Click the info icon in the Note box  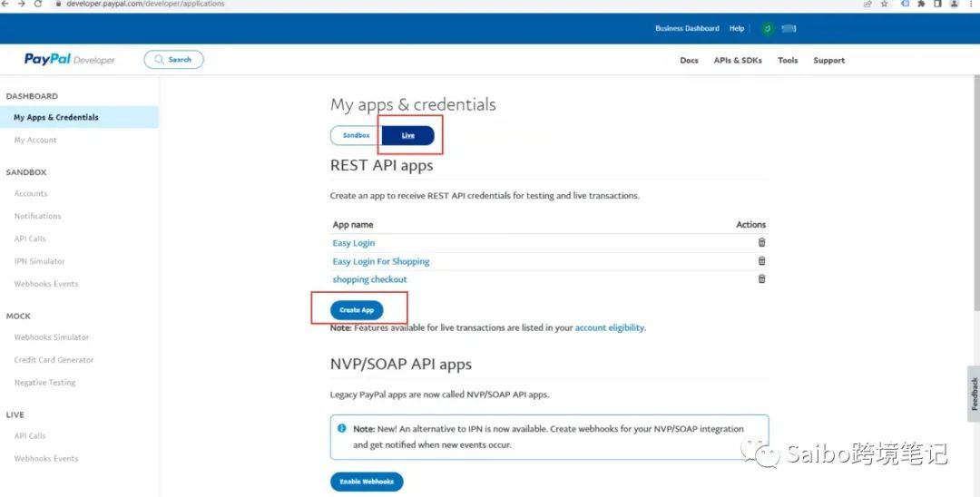[342, 428]
